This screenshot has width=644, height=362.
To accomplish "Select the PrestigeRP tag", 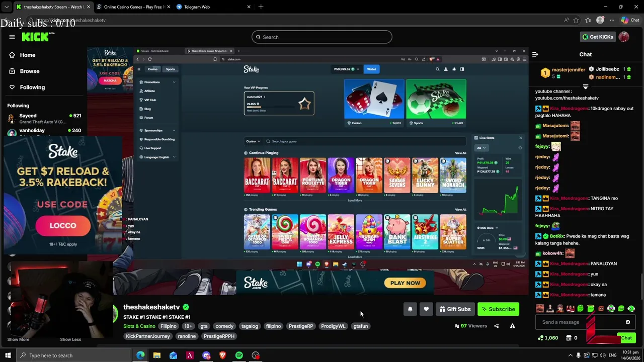I will [x=301, y=326].
